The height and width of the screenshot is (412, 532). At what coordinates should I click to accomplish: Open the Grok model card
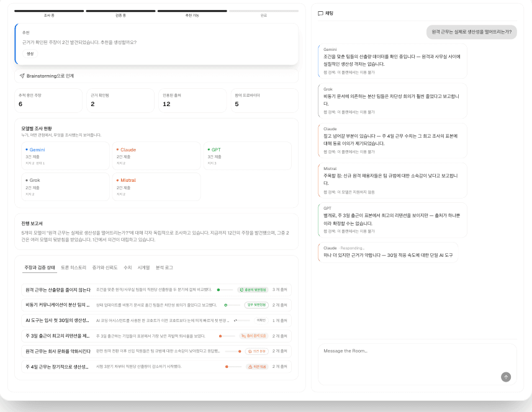(65, 187)
